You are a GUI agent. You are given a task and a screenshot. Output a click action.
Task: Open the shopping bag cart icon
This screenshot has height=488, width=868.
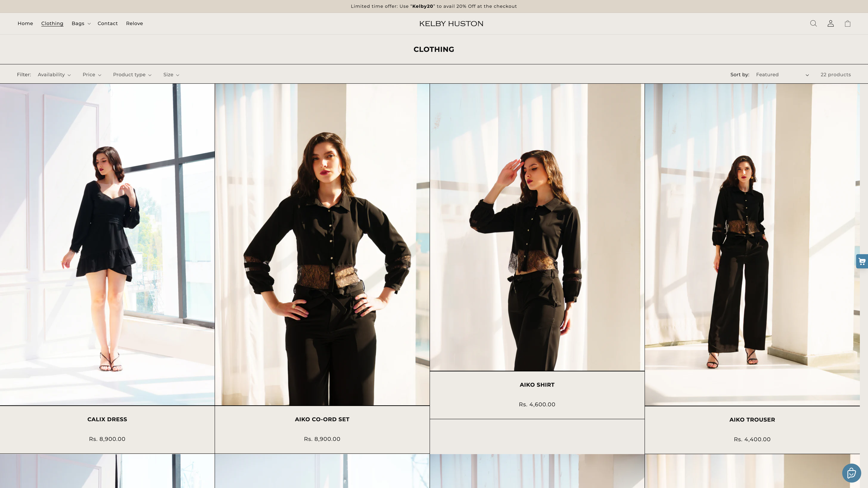(847, 24)
